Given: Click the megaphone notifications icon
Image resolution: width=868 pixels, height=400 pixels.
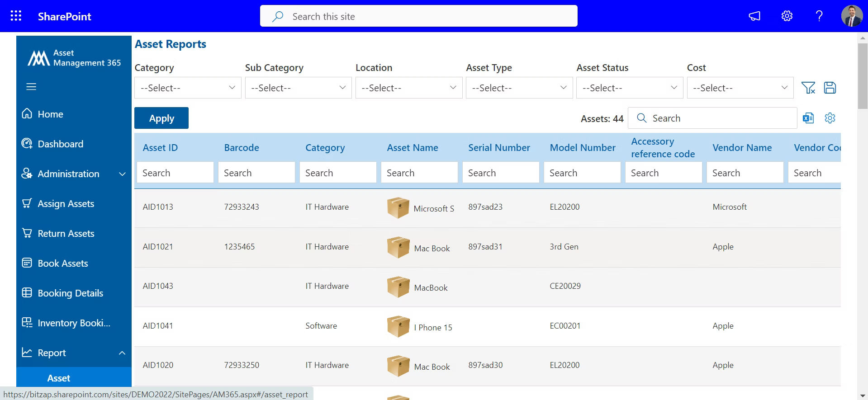Looking at the screenshot, I should coord(754,16).
